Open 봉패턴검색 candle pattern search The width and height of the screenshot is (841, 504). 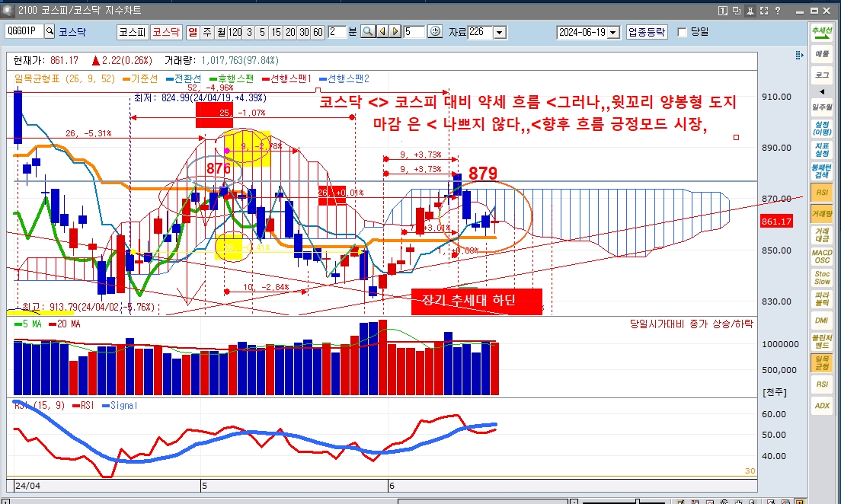822,171
